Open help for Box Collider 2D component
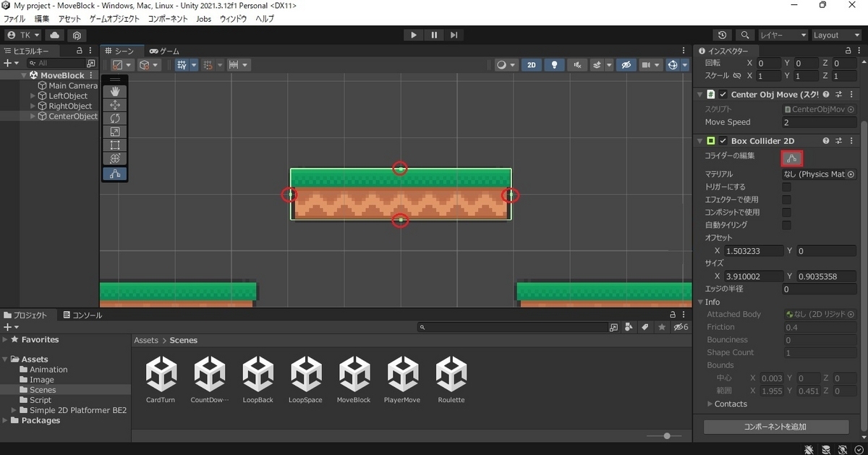 click(x=827, y=141)
